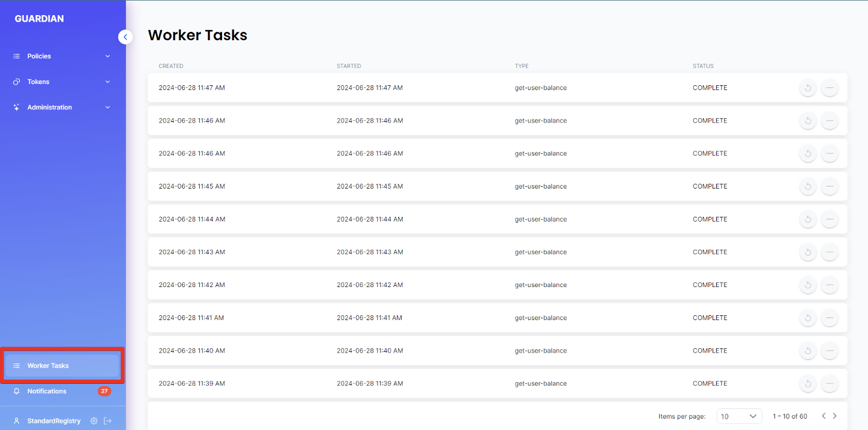
Task: Open settings gear next to StandardRegistry
Action: pyautogui.click(x=94, y=421)
